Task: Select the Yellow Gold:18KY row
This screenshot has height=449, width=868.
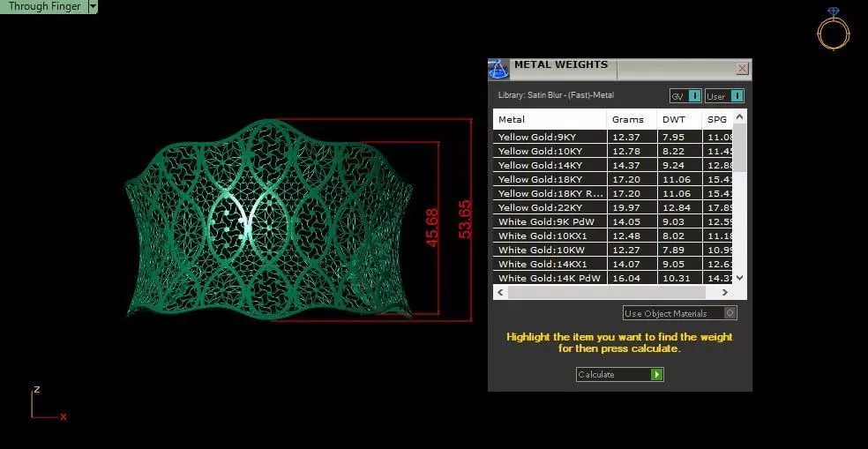Action: pyautogui.click(x=613, y=179)
